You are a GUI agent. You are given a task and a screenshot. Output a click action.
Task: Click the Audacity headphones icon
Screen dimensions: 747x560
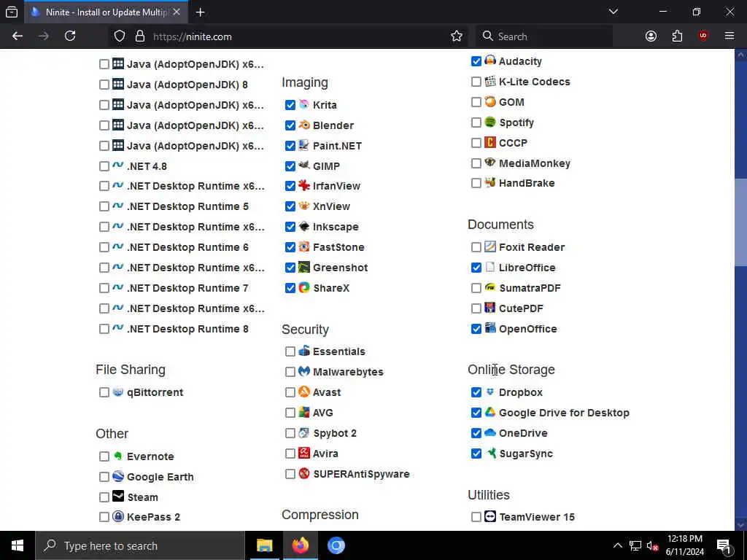coord(489,61)
